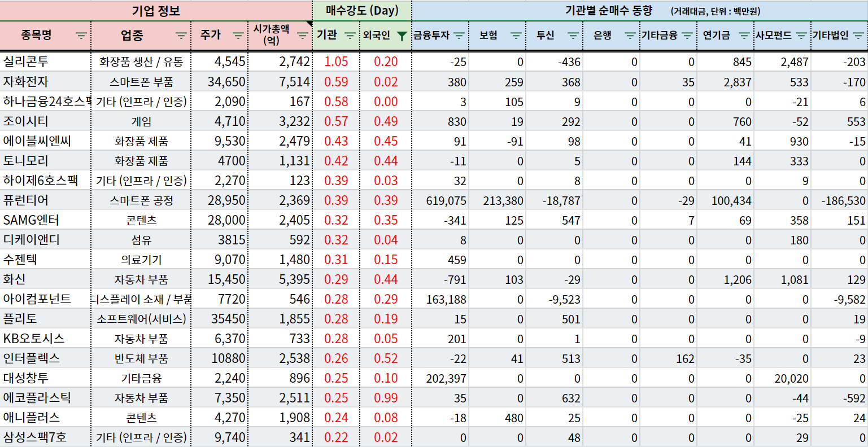Screen dimensions: 868x447
Task: Select the 0.99 foreigner strength value
Action: pyautogui.click(x=386, y=397)
